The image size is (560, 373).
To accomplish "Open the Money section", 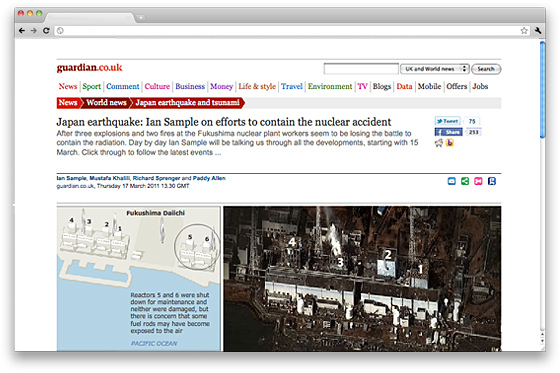I will point(221,86).
